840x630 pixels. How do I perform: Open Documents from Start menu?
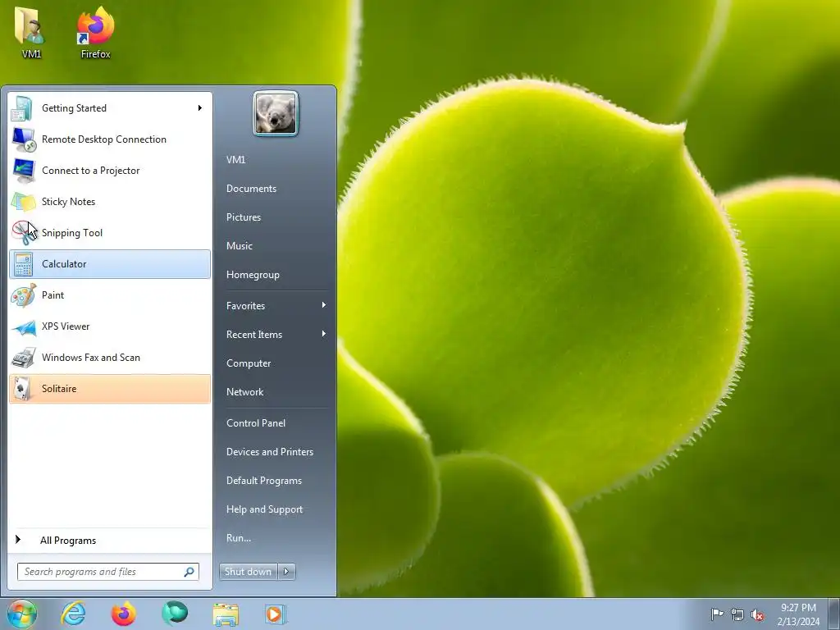251,189
